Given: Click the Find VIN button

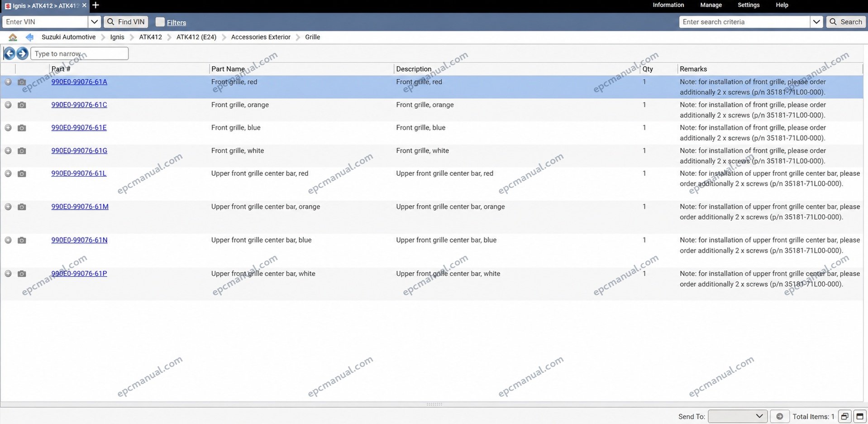Looking at the screenshot, I should pyautogui.click(x=126, y=22).
